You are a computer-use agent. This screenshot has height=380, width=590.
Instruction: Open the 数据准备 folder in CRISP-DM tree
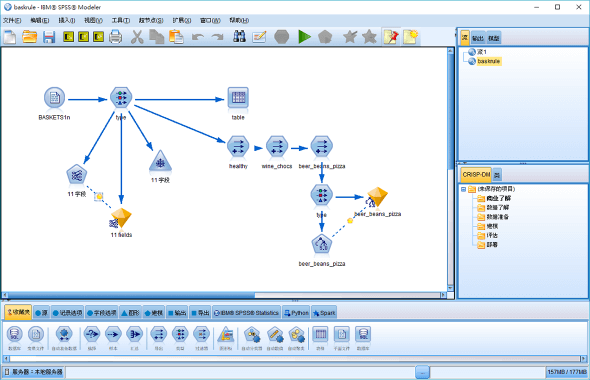click(x=497, y=217)
